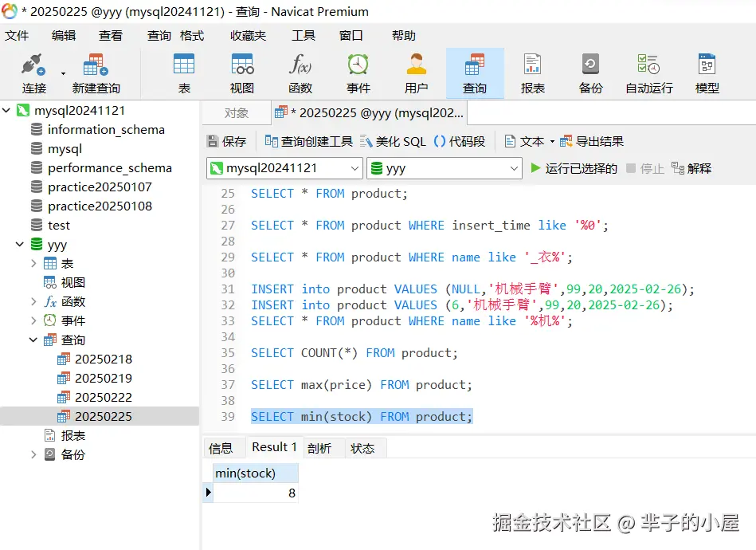756x550 pixels.
Task: Open the 工具 menu
Action: [304, 36]
